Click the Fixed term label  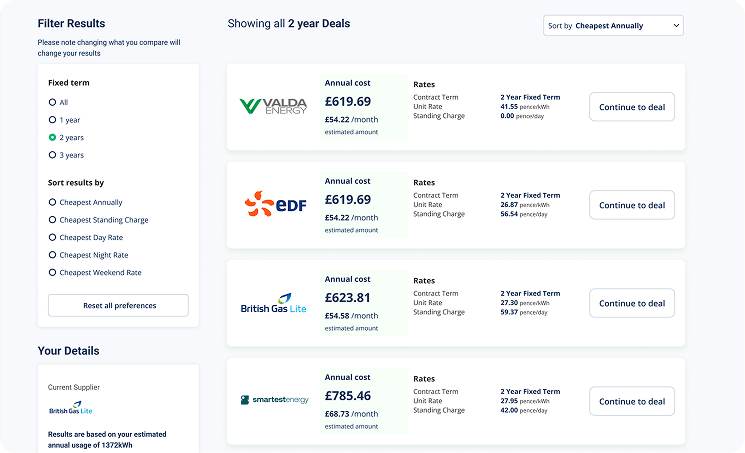pyautogui.click(x=68, y=83)
